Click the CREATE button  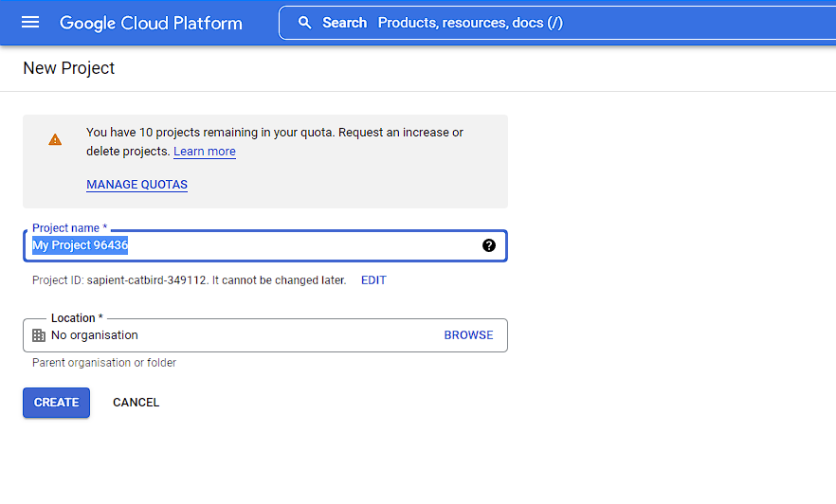coord(57,403)
